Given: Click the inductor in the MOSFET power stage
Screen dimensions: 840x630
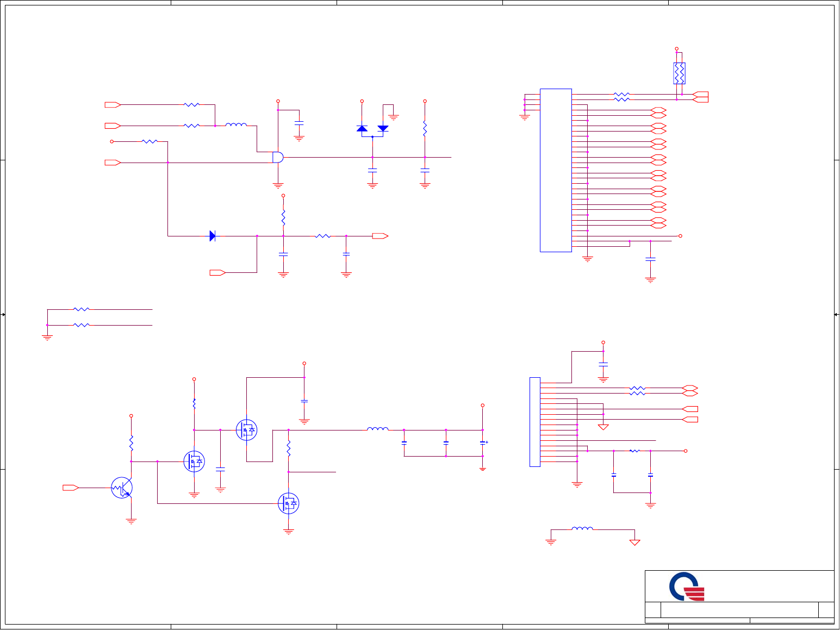Looking at the screenshot, I should [378, 429].
